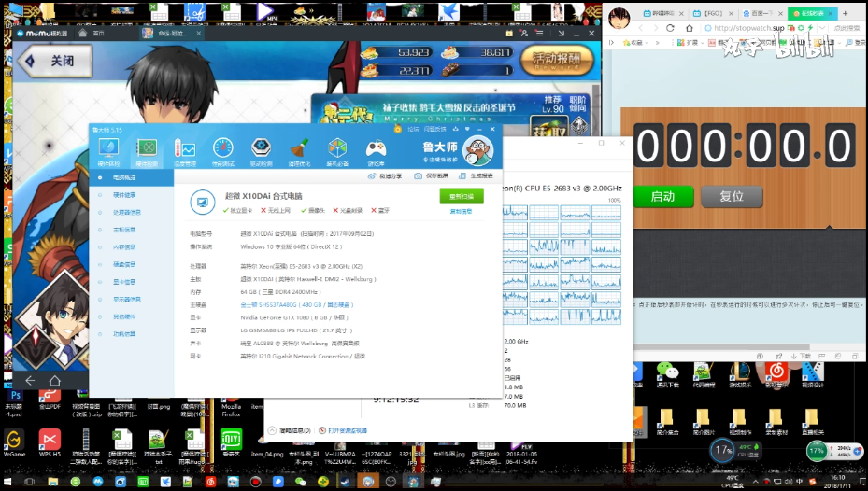The width and height of the screenshot is (868, 491).
Task: Open a new browser tab with plus
Action: click(845, 13)
